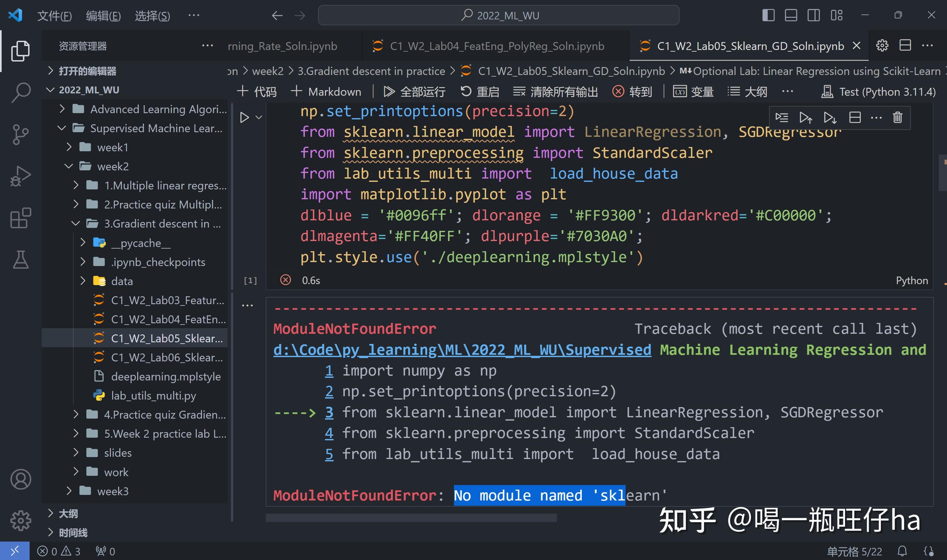This screenshot has height=560, width=947.
Task: Open notifications bell in status bar
Action: 903,551
